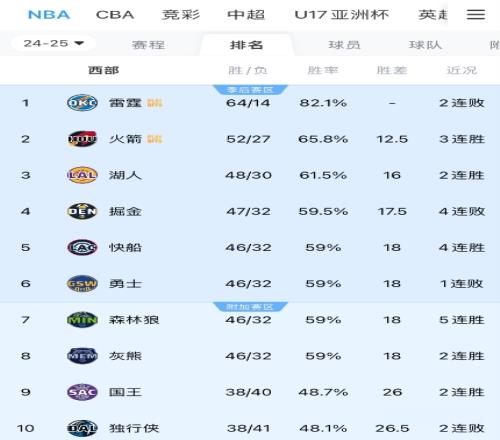Select the 赛程 schedule tab
Viewport: 500px width, 440px height.
click(x=148, y=45)
